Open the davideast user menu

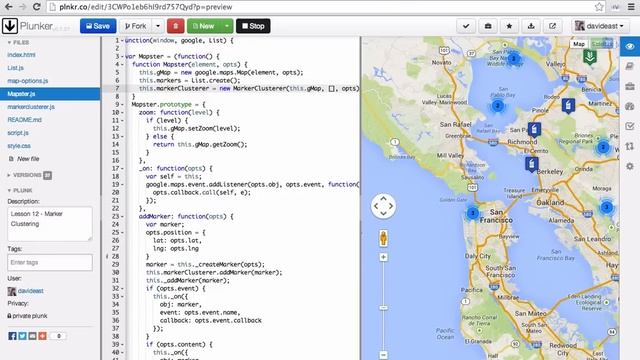pyautogui.click(x=599, y=26)
